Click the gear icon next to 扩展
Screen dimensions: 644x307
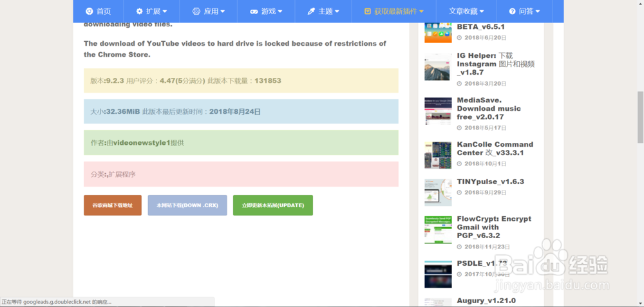[x=139, y=11]
